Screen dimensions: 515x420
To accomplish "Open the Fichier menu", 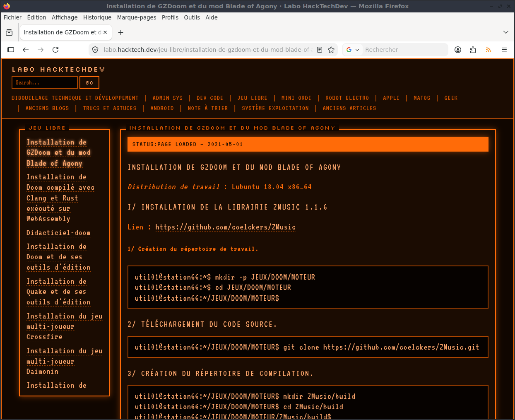I will pos(12,17).
